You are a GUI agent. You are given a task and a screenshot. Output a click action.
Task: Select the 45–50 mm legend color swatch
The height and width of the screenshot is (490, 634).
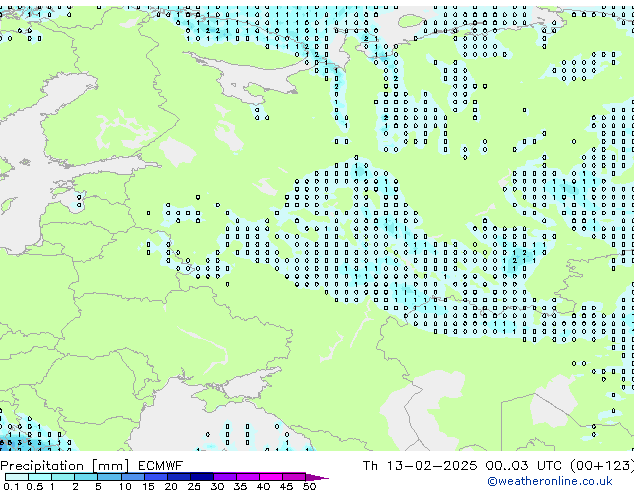point(294,477)
